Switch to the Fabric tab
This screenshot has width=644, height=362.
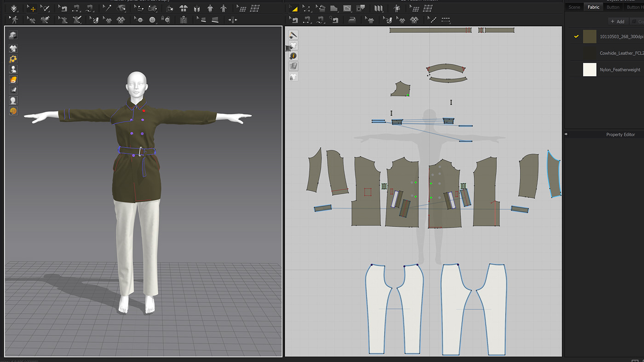coord(593,7)
